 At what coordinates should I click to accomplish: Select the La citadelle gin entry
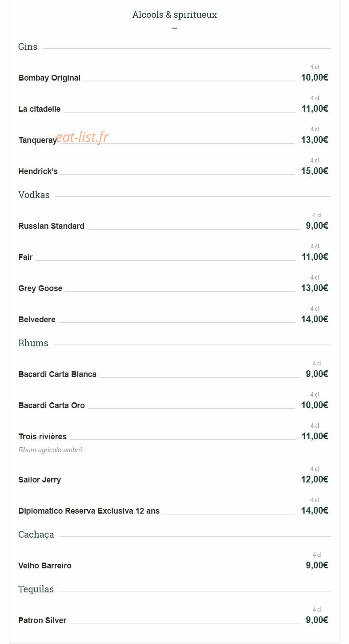click(x=40, y=109)
